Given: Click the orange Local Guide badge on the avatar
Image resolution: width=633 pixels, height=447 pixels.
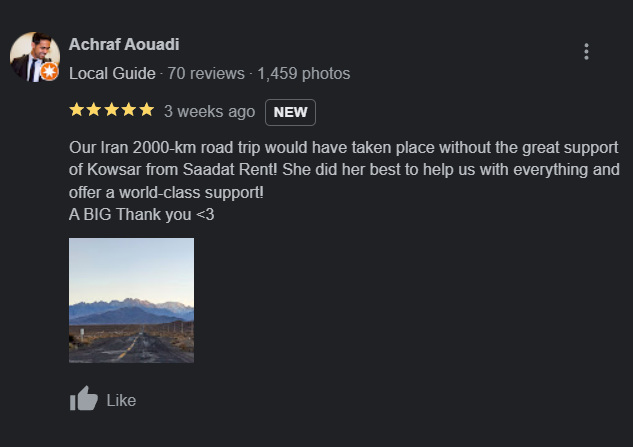Looking at the screenshot, I should (49, 72).
